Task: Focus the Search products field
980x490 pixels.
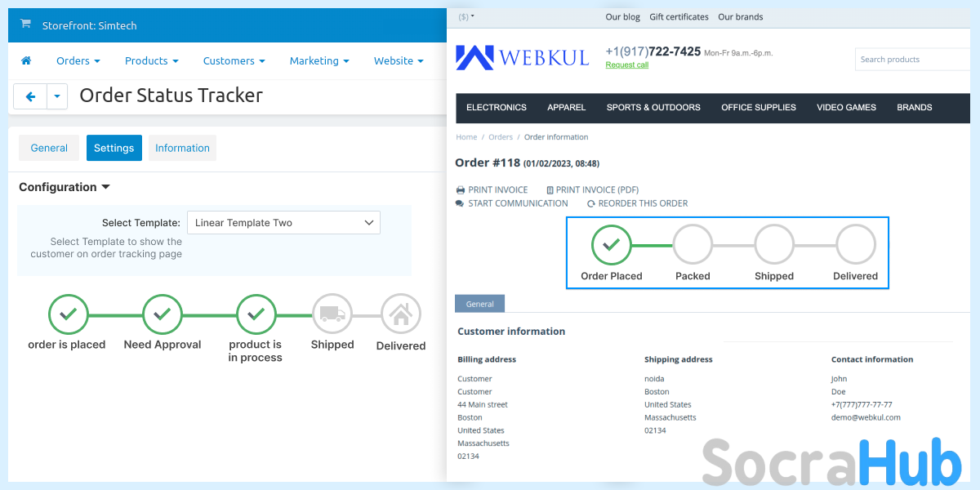Action: [913, 59]
